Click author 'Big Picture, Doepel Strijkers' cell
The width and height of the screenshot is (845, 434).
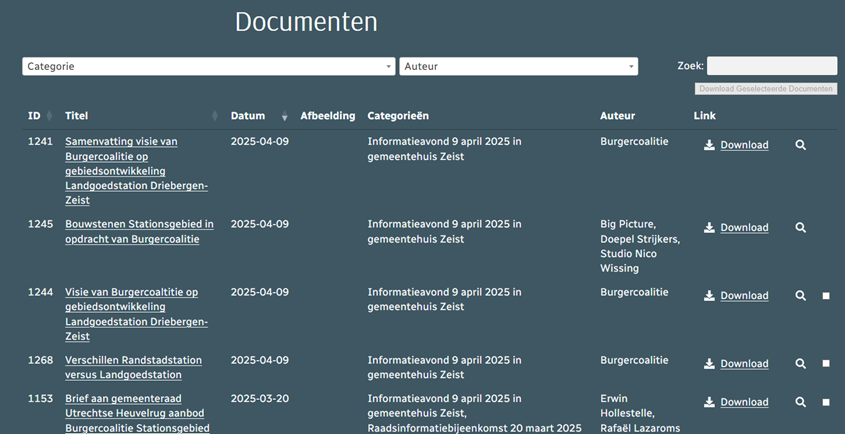click(x=640, y=246)
